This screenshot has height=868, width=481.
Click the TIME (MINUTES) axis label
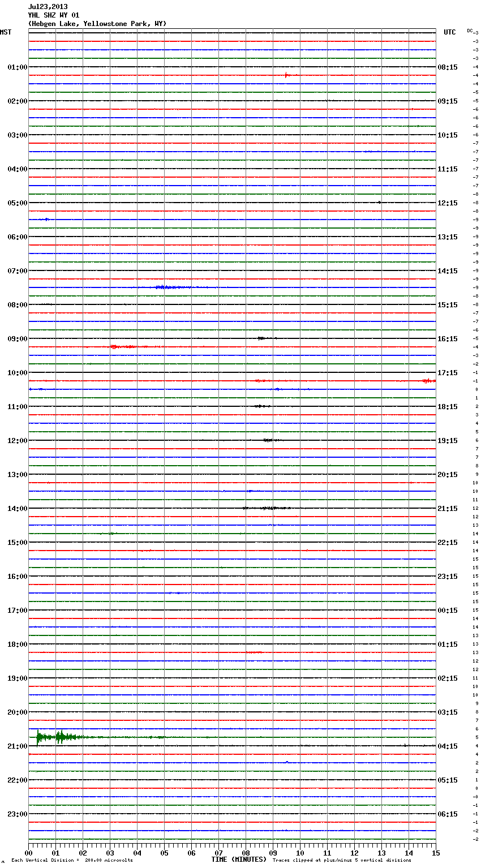(x=239, y=860)
